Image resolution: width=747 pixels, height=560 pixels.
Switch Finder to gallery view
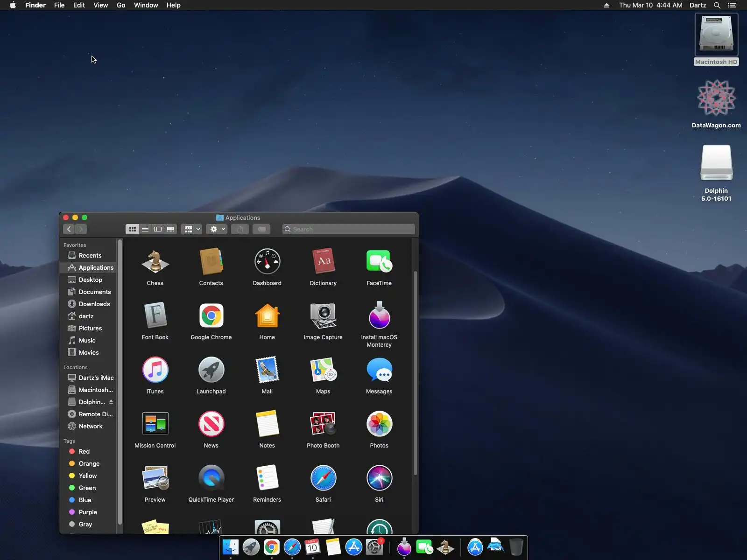[170, 229]
